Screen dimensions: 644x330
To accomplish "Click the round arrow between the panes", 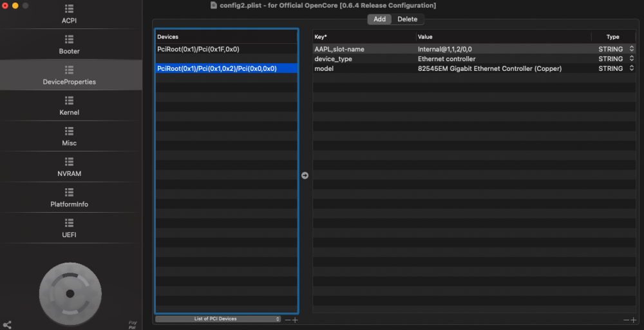I will tap(305, 175).
